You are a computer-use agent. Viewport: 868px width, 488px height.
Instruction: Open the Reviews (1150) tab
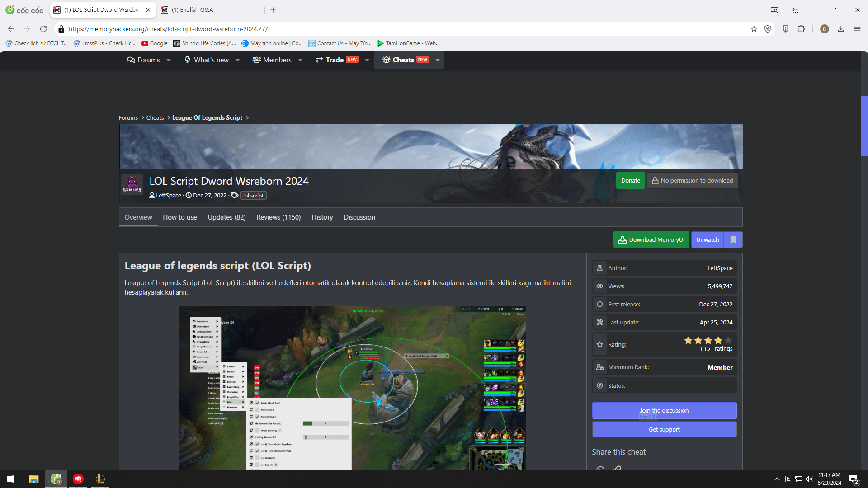click(278, 217)
